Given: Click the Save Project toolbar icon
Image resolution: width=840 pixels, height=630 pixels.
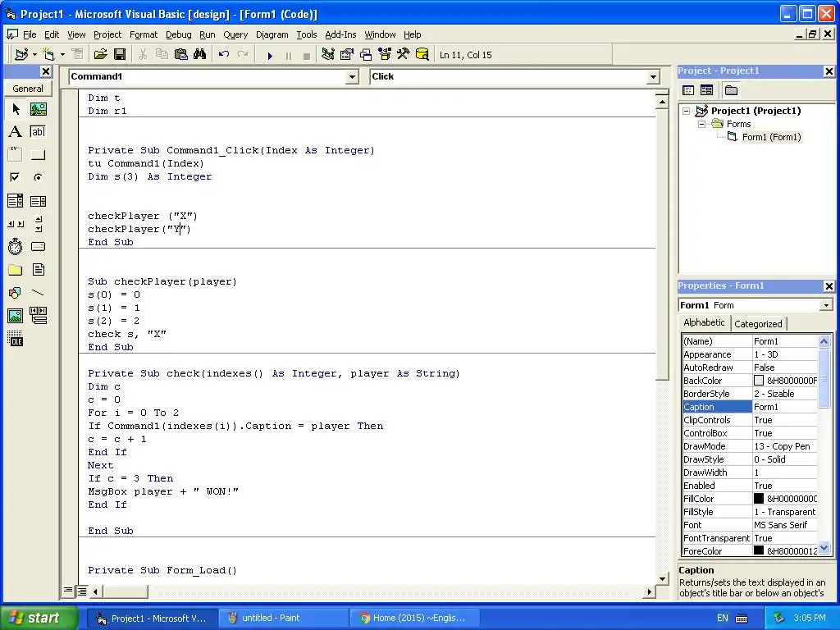Looking at the screenshot, I should 120,55.
